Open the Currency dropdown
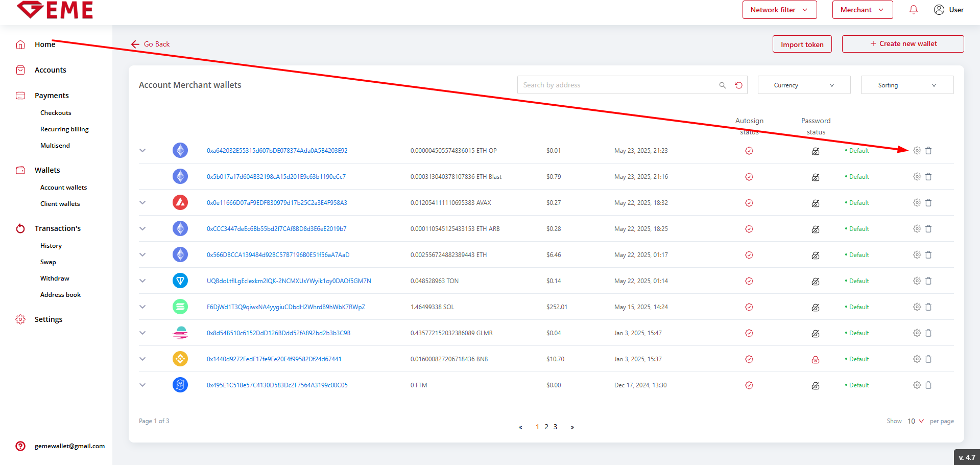Viewport: 980px width, 465px height. pyautogui.click(x=804, y=85)
